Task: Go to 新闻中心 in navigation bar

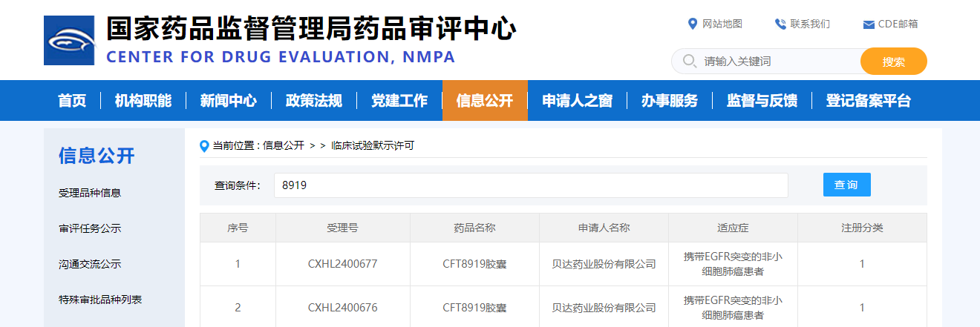Action: pyautogui.click(x=228, y=101)
